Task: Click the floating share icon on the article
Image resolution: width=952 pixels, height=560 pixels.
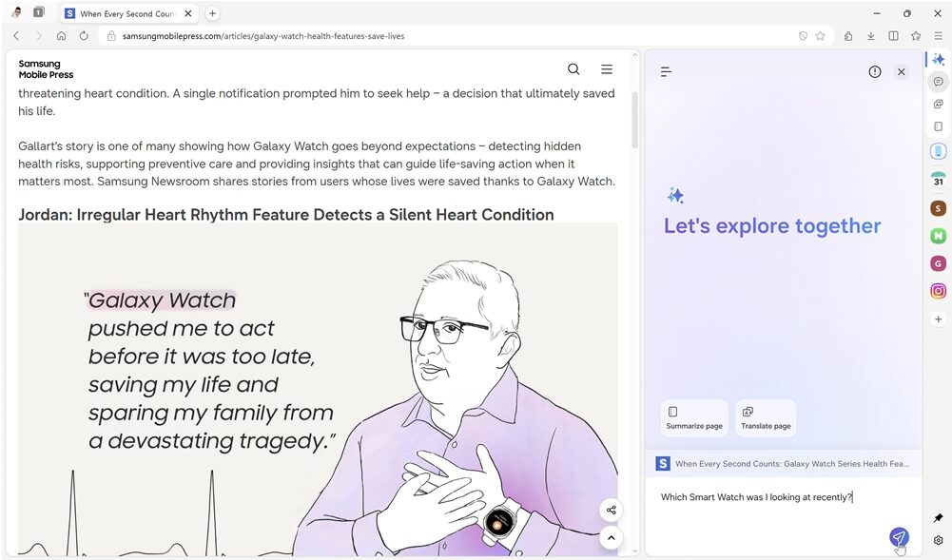Action: point(611,510)
